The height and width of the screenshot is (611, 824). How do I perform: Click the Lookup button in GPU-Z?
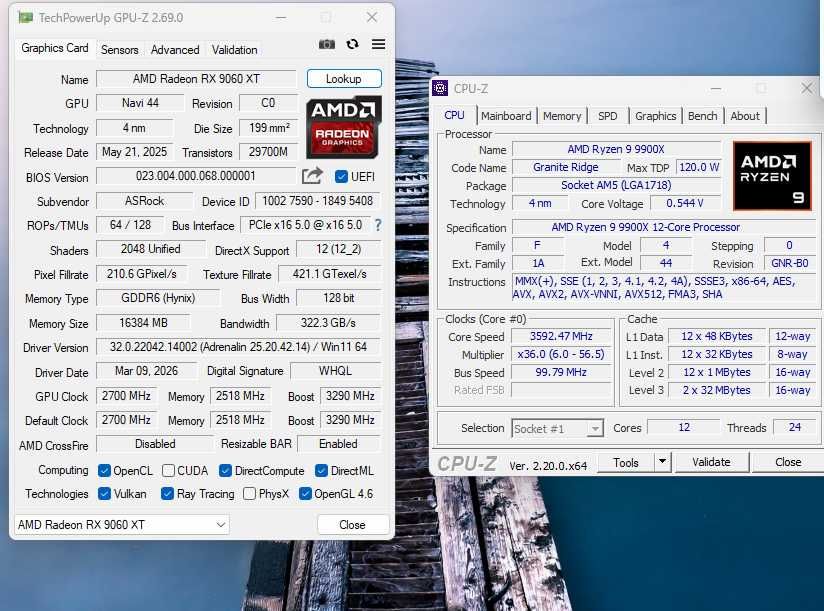pos(344,79)
